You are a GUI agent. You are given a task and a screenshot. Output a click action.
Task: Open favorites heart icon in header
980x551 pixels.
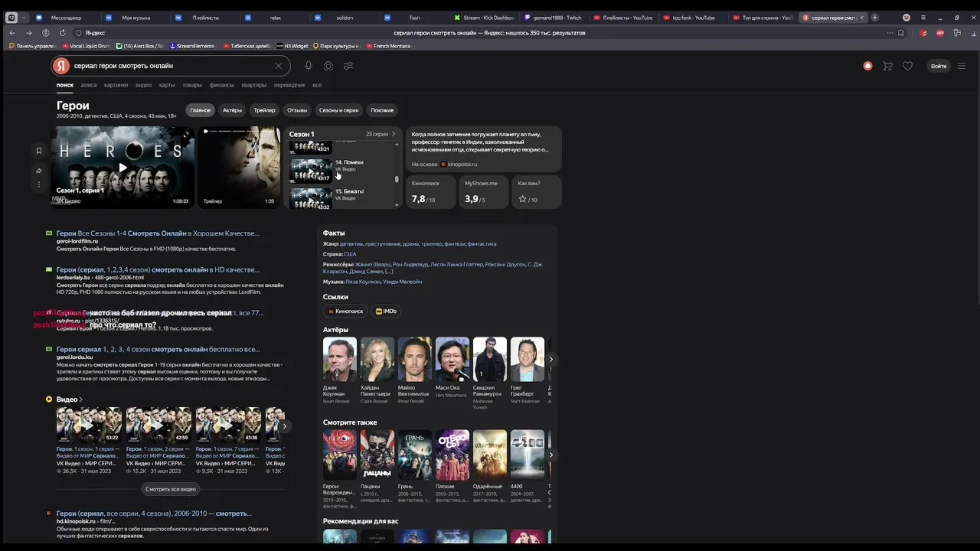click(907, 66)
